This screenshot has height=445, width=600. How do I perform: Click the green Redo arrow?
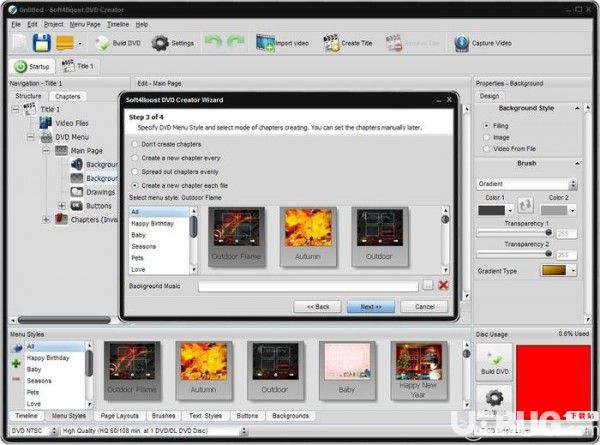click(x=236, y=42)
